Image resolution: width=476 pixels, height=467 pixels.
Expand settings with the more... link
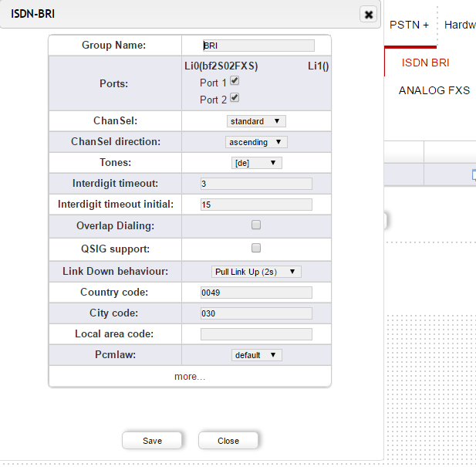(x=190, y=377)
